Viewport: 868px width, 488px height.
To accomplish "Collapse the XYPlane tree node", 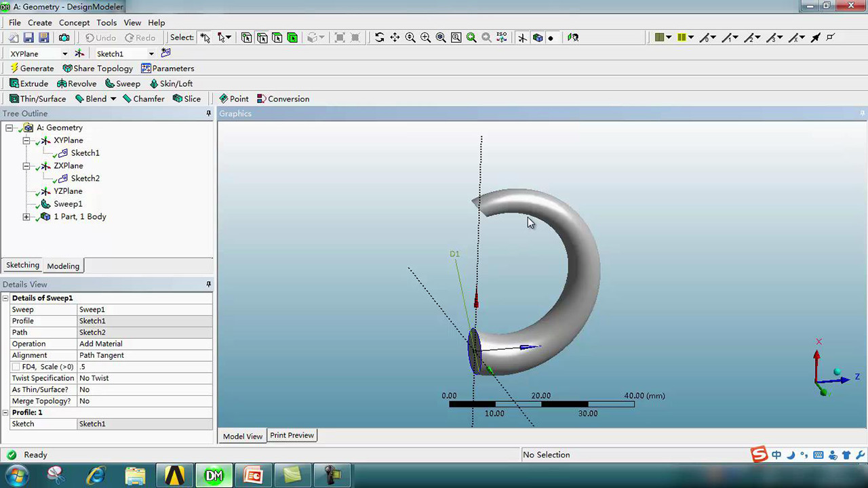I will coord(26,141).
